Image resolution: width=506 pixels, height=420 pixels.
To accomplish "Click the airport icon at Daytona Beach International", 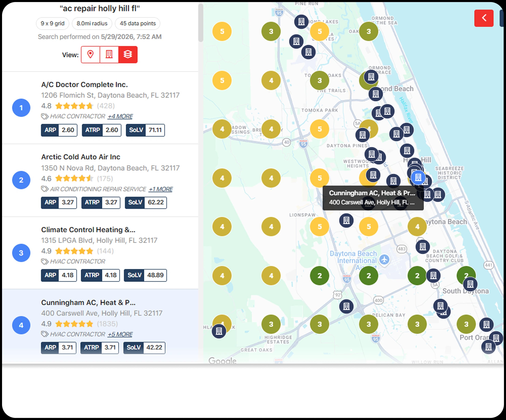I will (x=384, y=260).
